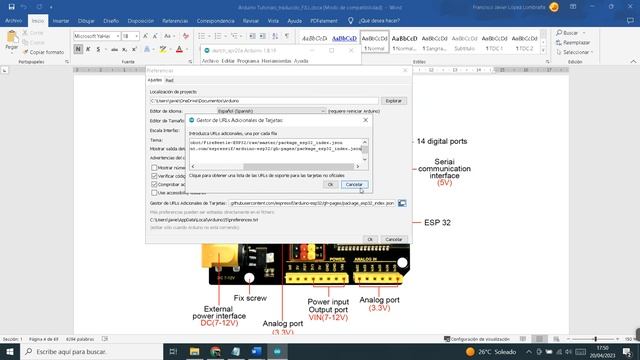Click the increase indent icon
The height and width of the screenshot is (360, 640).
pyautogui.click(x=262, y=36)
